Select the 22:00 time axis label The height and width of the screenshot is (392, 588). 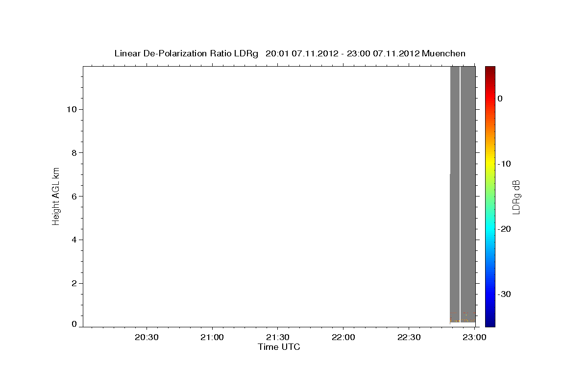tap(343, 338)
